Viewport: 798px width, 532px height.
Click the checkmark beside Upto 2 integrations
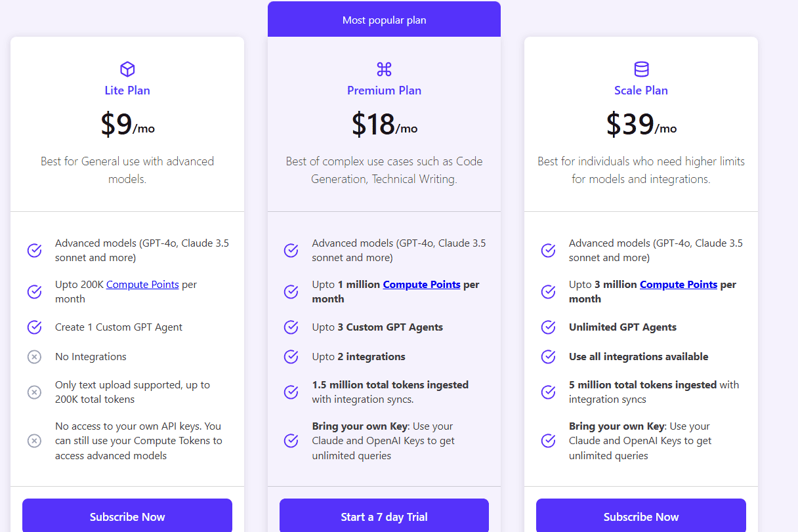291,356
